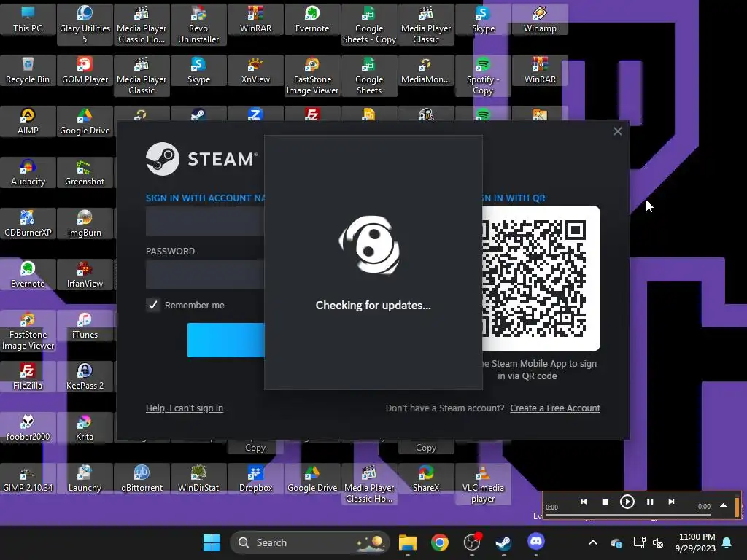Select the foobar2000 desktop icon
Screen dimensions: 747x560
[28, 427]
